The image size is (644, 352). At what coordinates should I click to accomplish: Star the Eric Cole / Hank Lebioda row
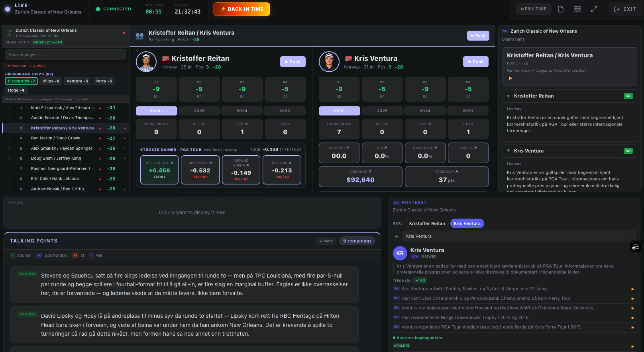point(9,179)
